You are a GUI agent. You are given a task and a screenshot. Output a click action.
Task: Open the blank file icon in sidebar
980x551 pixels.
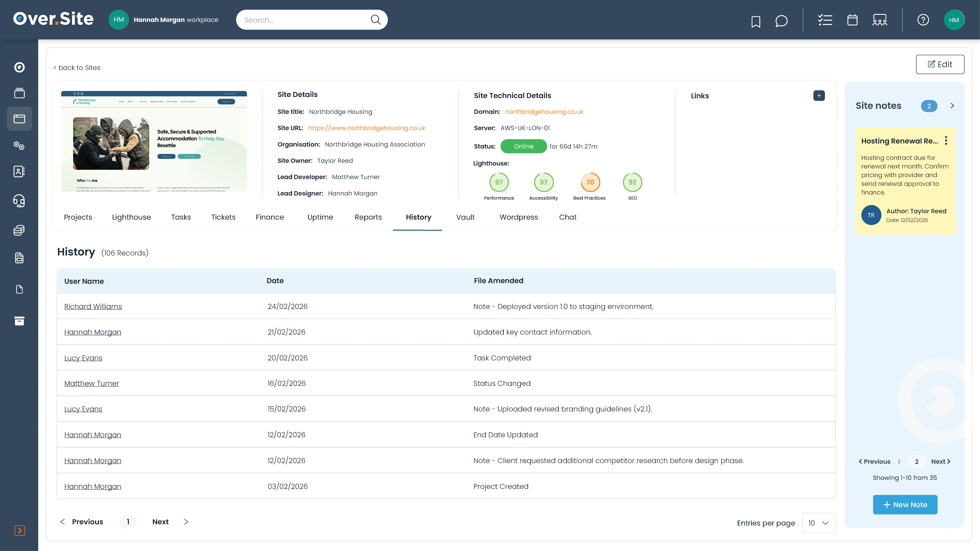[x=19, y=289]
